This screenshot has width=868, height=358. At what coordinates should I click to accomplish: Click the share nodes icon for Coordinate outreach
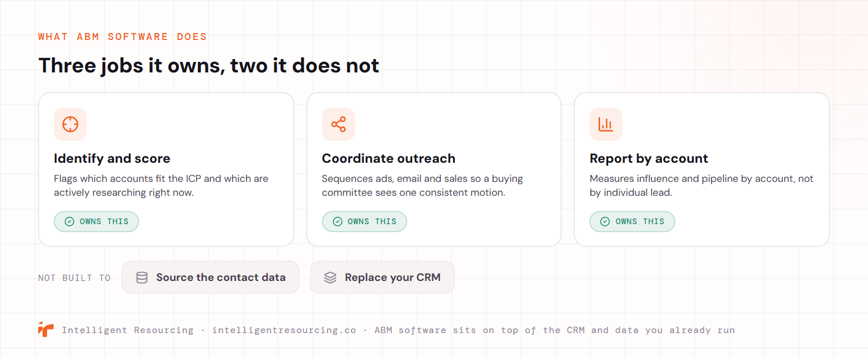[x=338, y=124]
